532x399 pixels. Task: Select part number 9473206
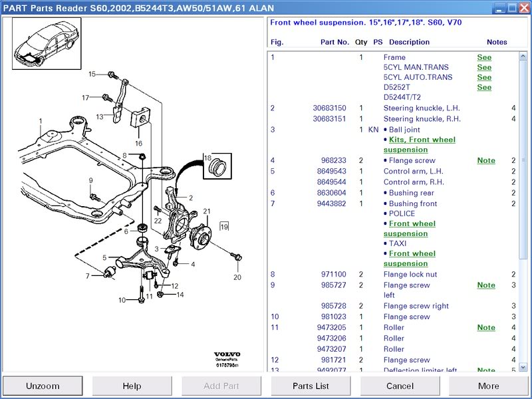pos(331,338)
